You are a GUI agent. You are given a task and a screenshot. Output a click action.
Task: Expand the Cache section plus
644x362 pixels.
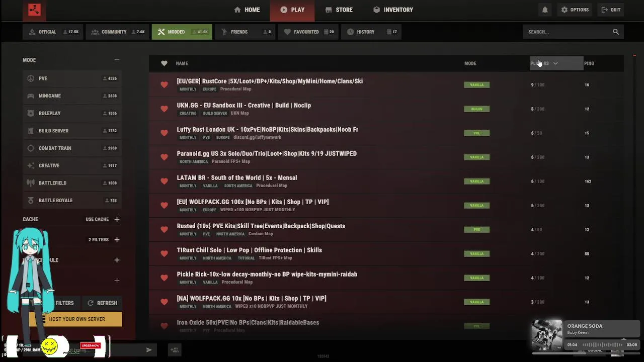coord(117,219)
